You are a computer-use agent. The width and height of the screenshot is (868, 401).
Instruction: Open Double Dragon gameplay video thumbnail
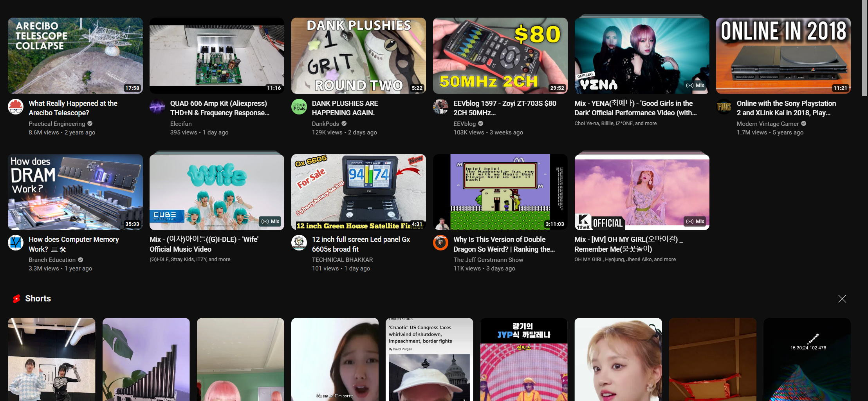click(x=500, y=192)
